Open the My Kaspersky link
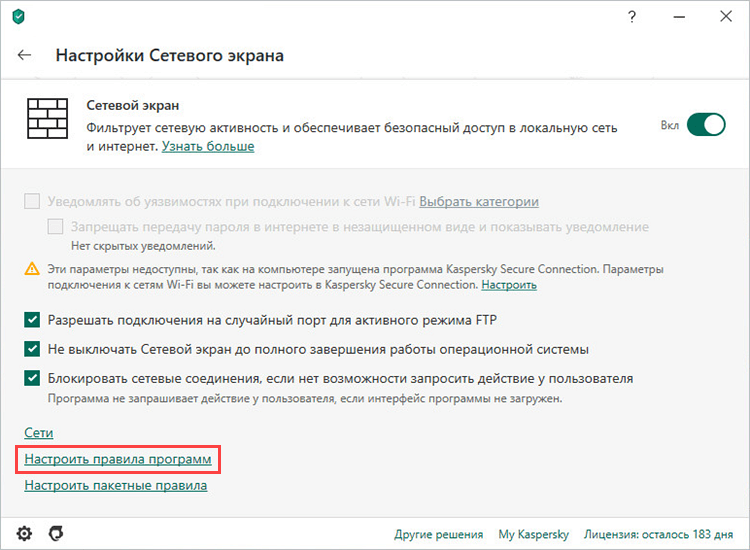The height and width of the screenshot is (550, 750). pyautogui.click(x=534, y=534)
